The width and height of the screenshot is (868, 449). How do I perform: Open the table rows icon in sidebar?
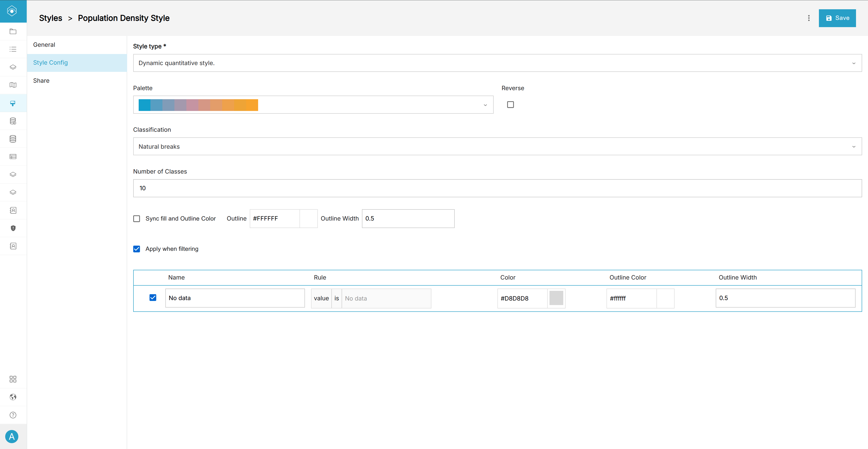pos(13,157)
